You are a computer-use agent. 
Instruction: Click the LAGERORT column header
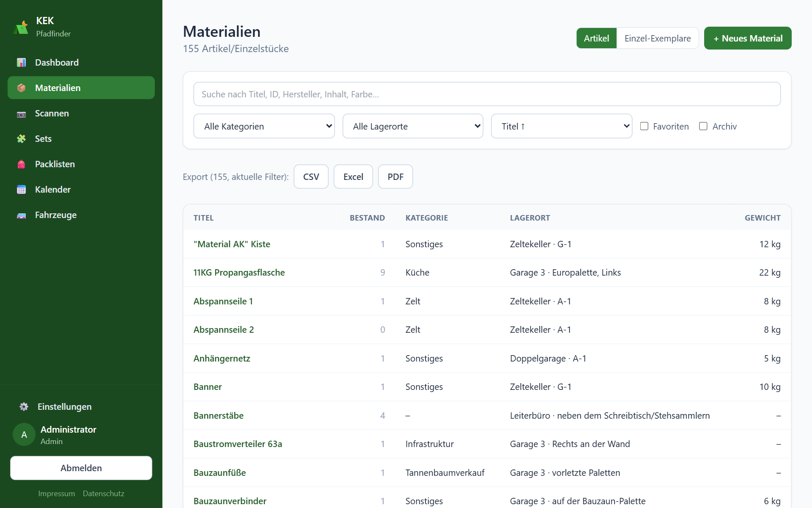click(530, 218)
